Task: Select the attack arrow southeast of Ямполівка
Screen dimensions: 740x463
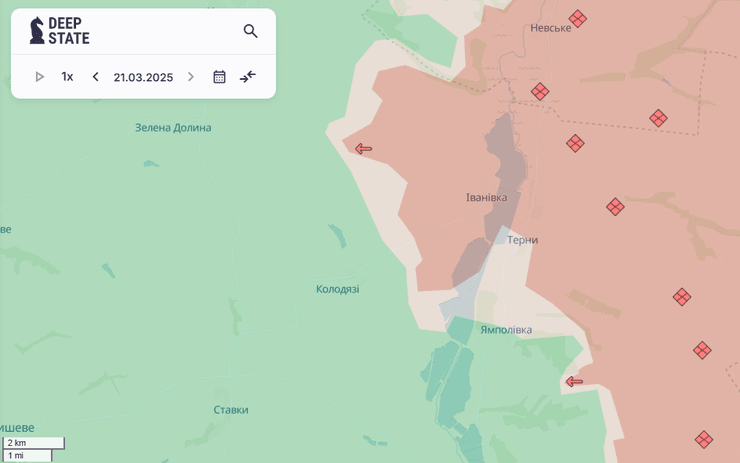Action: pos(574,381)
